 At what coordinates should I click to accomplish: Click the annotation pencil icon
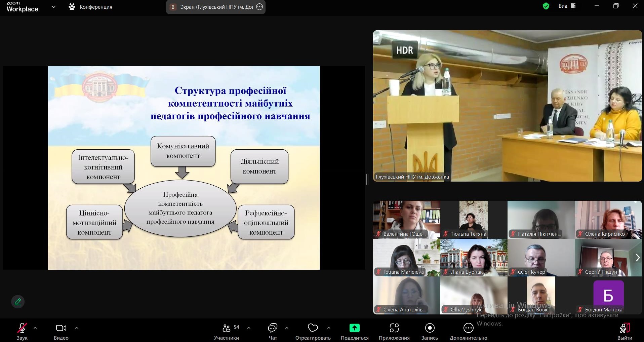tap(18, 302)
